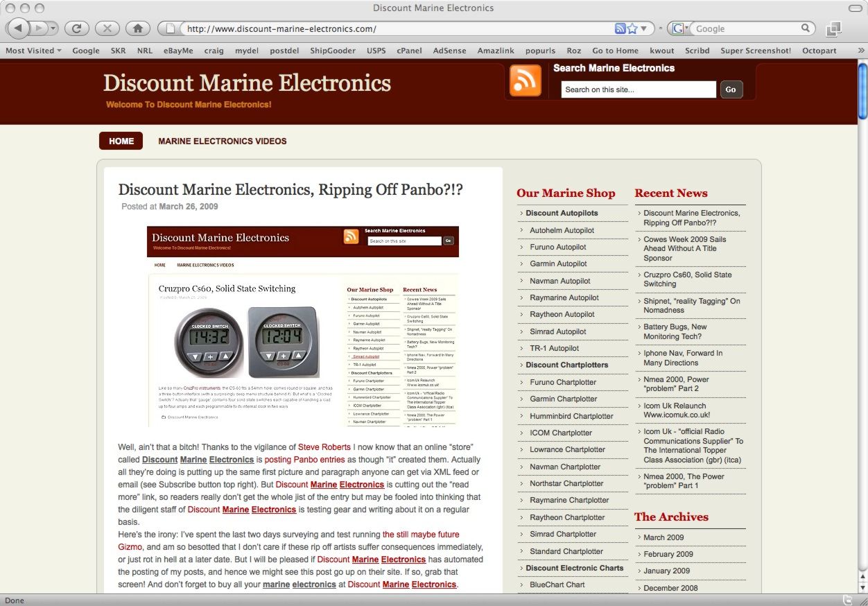Click the page icon in the address bar
This screenshot has height=606, width=868.
click(x=171, y=28)
